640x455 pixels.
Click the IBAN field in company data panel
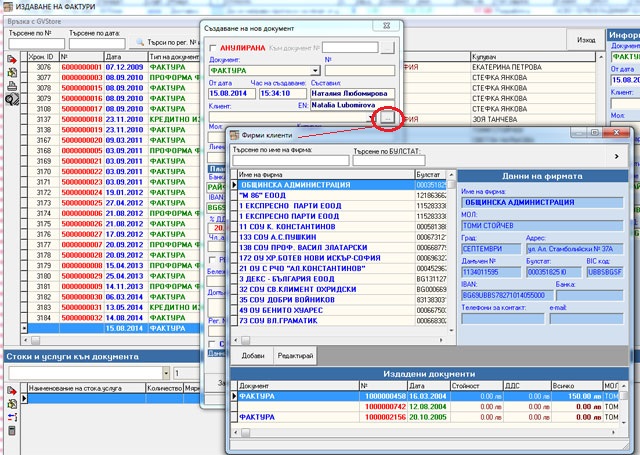tap(507, 295)
